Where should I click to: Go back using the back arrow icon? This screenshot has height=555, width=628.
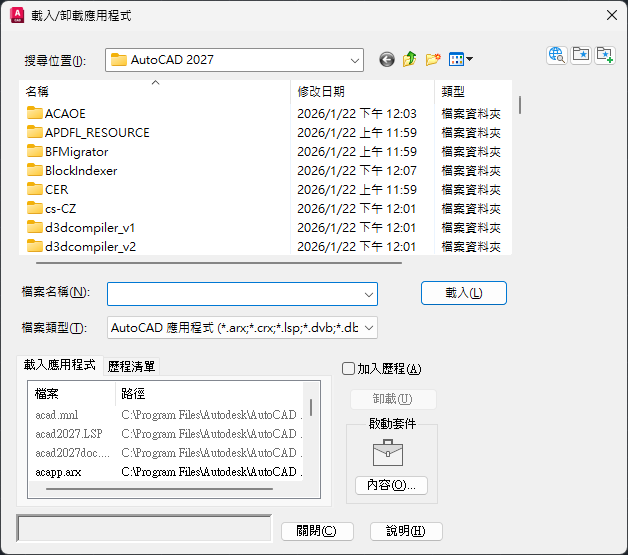tap(386, 60)
